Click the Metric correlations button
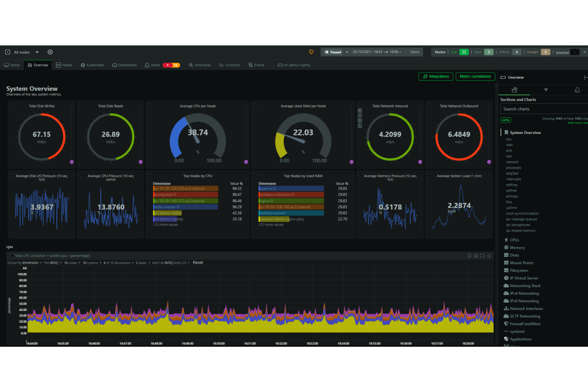 pyautogui.click(x=475, y=76)
